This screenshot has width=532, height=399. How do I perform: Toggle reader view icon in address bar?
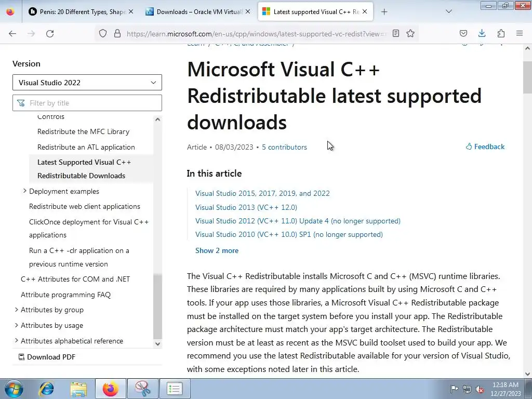click(395, 33)
